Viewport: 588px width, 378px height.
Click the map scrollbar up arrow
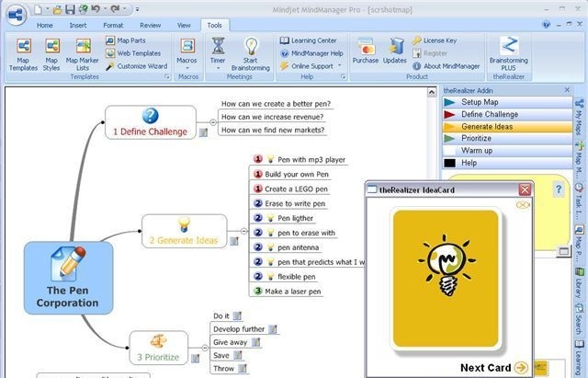(432, 92)
